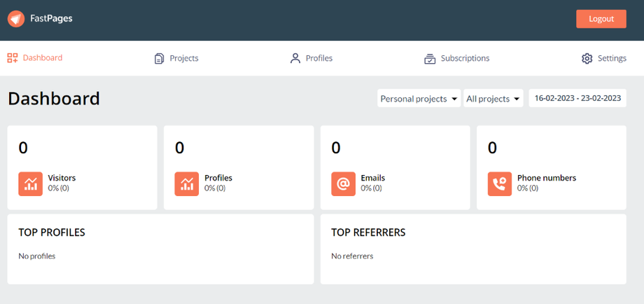Click the FastPages rocket logo icon
Image resolution: width=644 pixels, height=304 pixels.
tap(16, 19)
